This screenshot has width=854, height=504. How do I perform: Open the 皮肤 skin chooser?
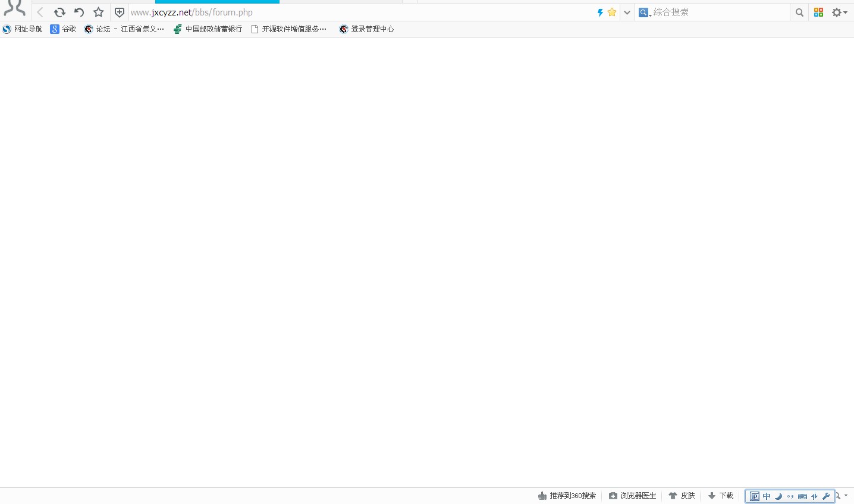pyautogui.click(x=682, y=496)
